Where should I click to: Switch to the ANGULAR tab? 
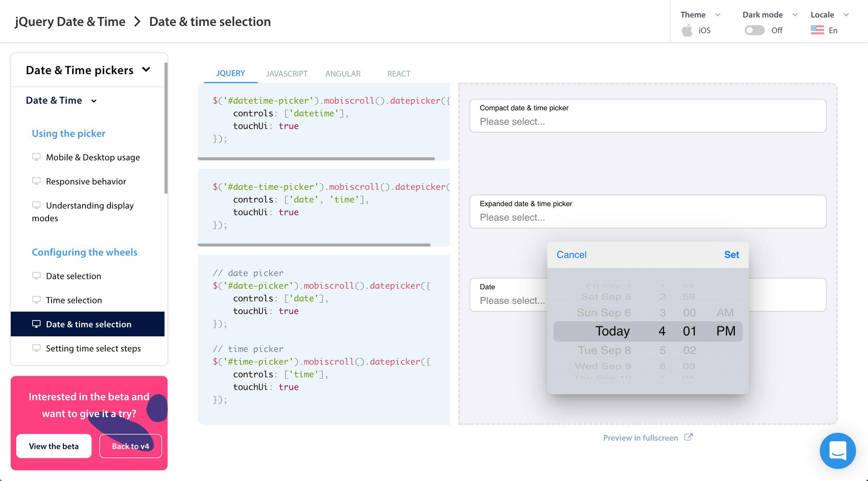[343, 74]
